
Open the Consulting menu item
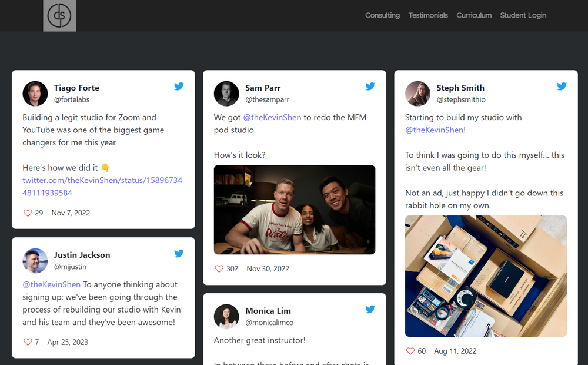point(383,15)
